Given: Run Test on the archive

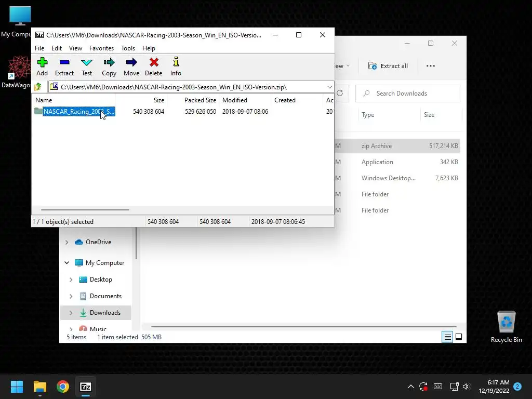Looking at the screenshot, I should (x=87, y=67).
